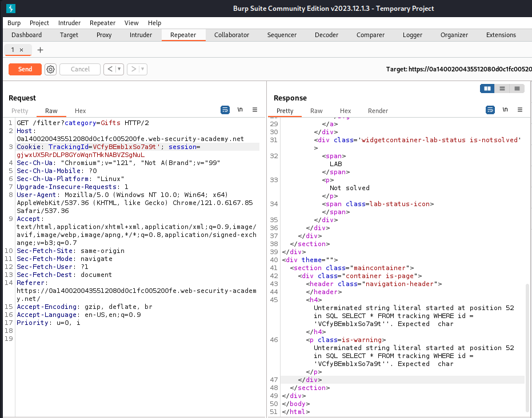532x418 pixels.
Task: Switch to Collaborator tab
Action: coord(232,35)
